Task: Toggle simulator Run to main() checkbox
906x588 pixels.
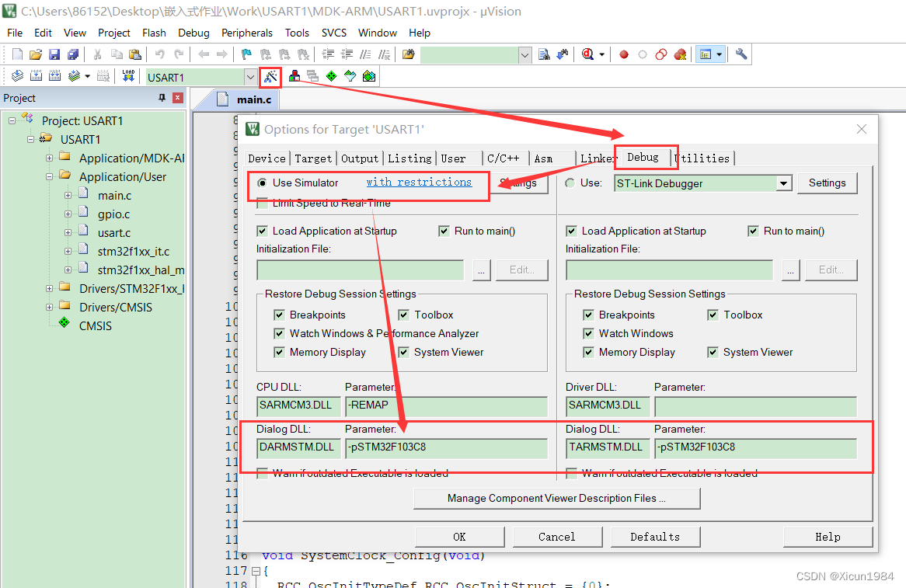Action: [444, 231]
